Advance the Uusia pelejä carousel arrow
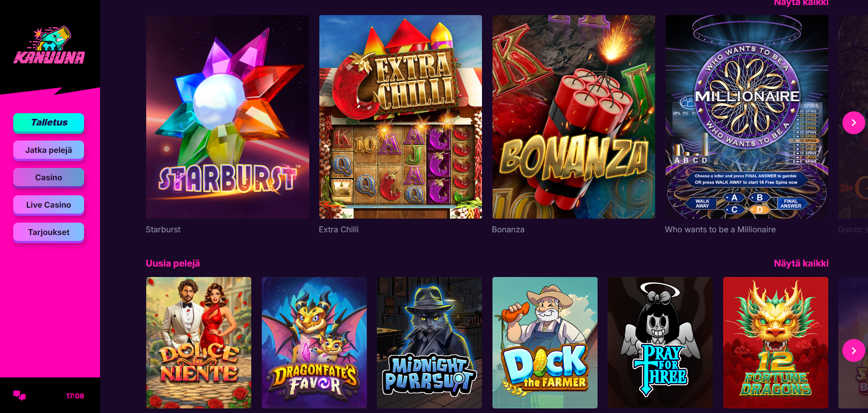This screenshot has width=868, height=413. tap(853, 351)
